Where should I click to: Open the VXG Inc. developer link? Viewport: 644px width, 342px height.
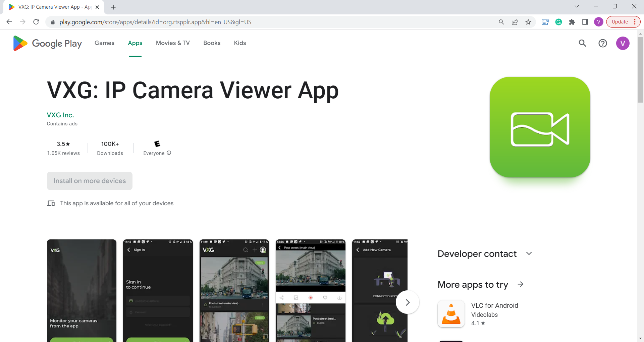(60, 115)
